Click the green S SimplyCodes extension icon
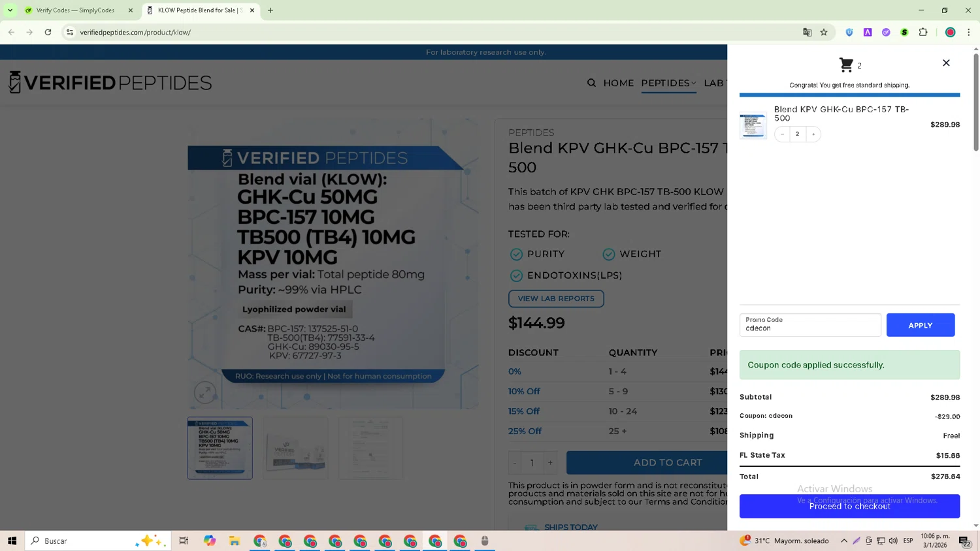The height and width of the screenshot is (551, 980). (x=904, y=32)
